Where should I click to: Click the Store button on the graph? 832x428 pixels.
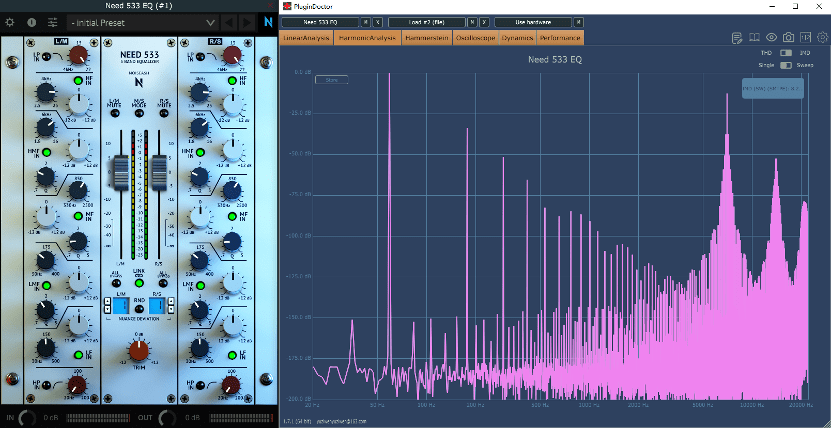click(x=332, y=80)
